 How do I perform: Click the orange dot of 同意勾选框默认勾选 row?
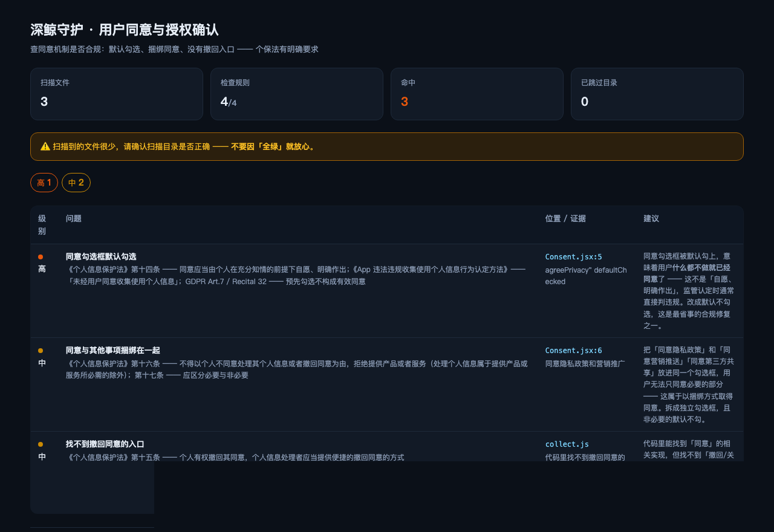41,257
